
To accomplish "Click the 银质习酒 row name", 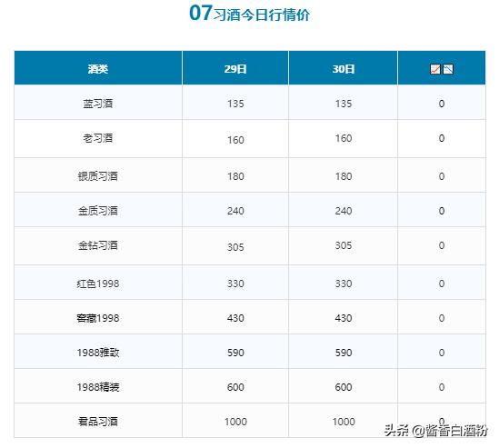I will pyautogui.click(x=98, y=176).
